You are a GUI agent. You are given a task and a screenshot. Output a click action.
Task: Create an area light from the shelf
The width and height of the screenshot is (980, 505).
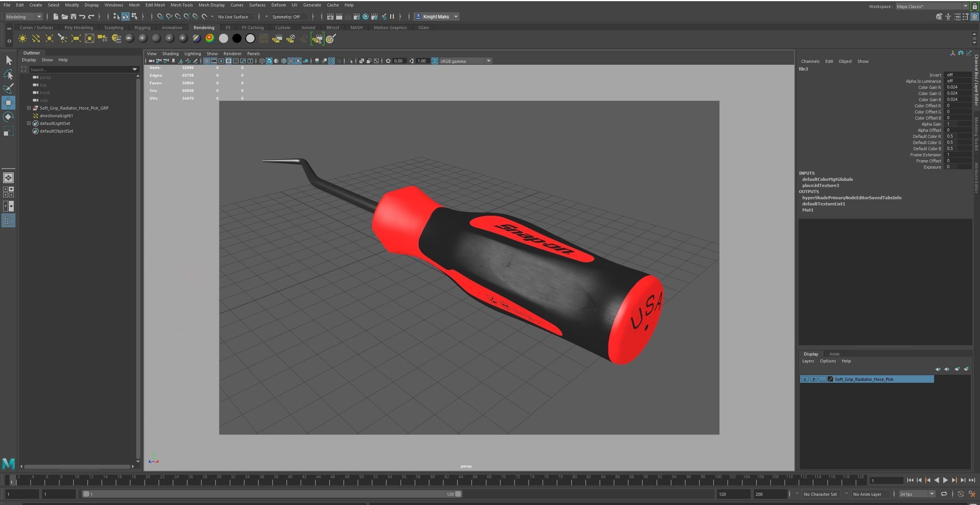(76, 38)
